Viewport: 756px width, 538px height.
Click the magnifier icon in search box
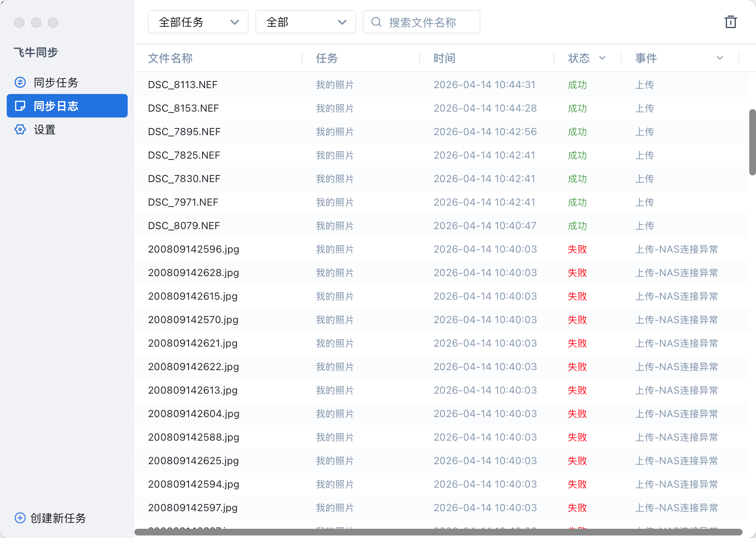pos(375,22)
